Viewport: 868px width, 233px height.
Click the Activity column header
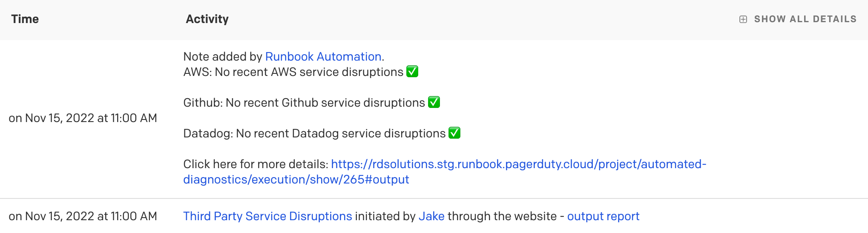[x=207, y=19]
